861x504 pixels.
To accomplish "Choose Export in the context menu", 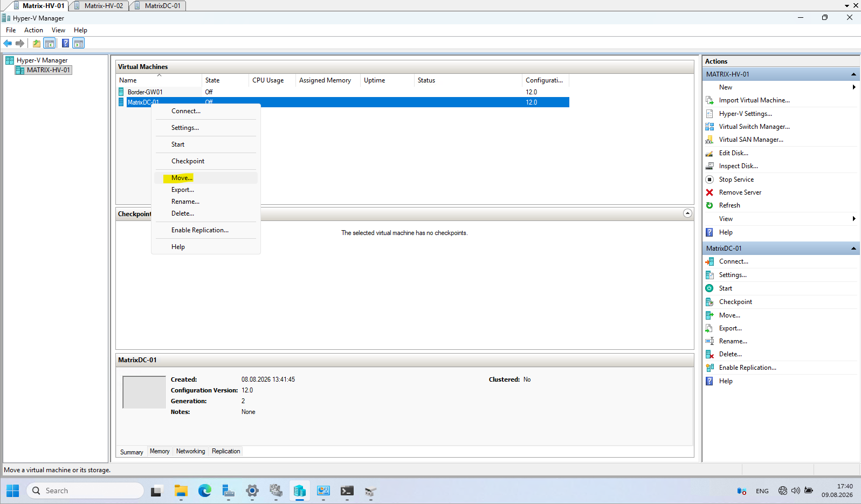I will (206, 190).
